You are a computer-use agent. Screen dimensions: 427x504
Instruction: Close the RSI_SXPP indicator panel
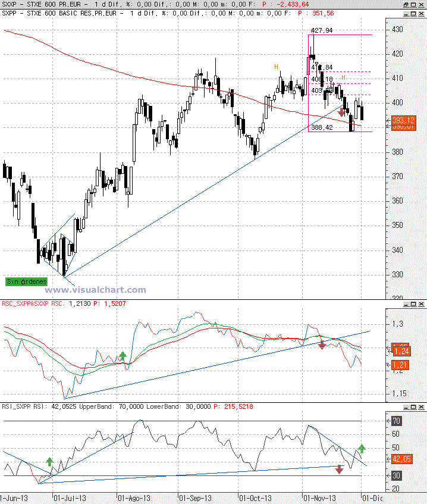coord(421,407)
